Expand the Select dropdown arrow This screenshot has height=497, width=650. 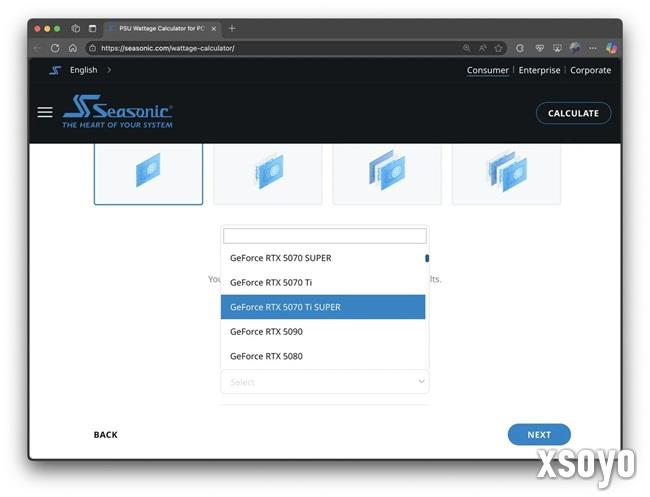pos(421,381)
